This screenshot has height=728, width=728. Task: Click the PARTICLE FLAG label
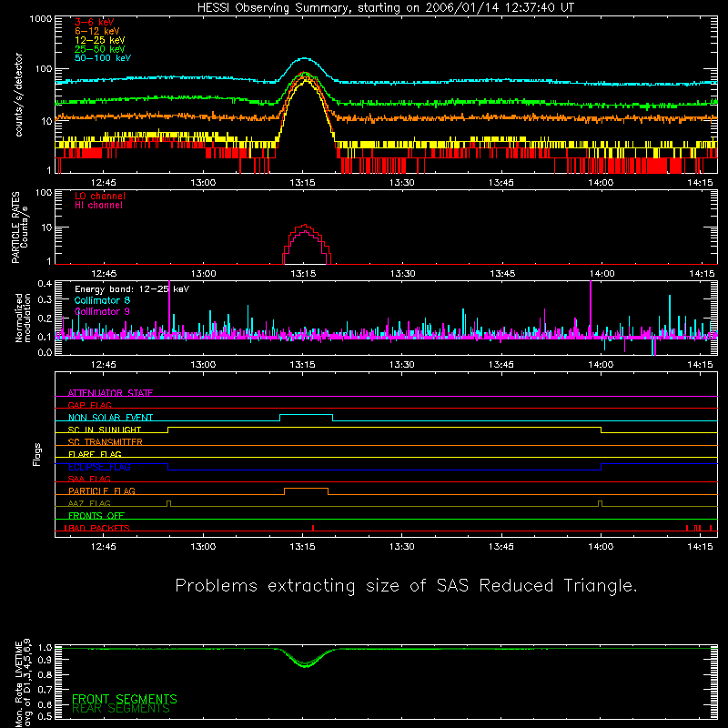coord(102,491)
